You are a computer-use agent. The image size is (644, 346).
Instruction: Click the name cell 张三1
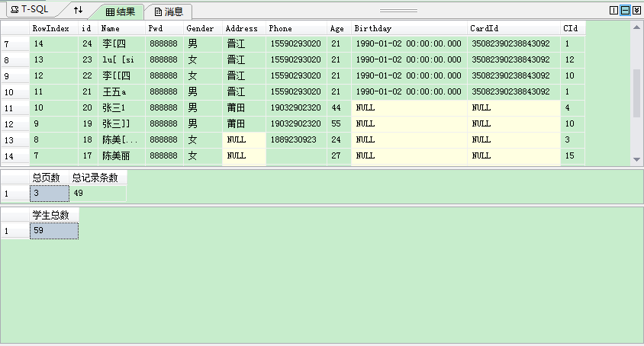[121, 107]
